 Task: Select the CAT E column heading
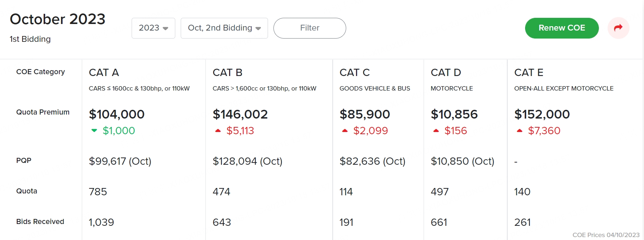529,73
